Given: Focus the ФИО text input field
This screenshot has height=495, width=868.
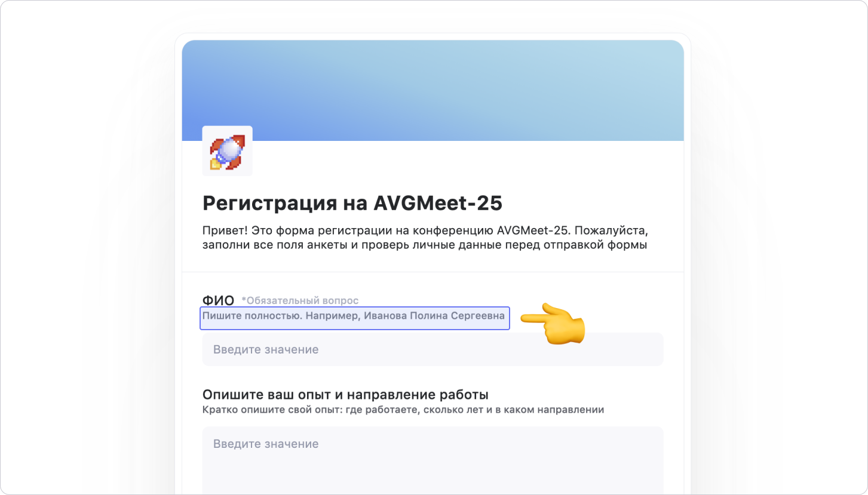Looking at the screenshot, I should pyautogui.click(x=433, y=349).
